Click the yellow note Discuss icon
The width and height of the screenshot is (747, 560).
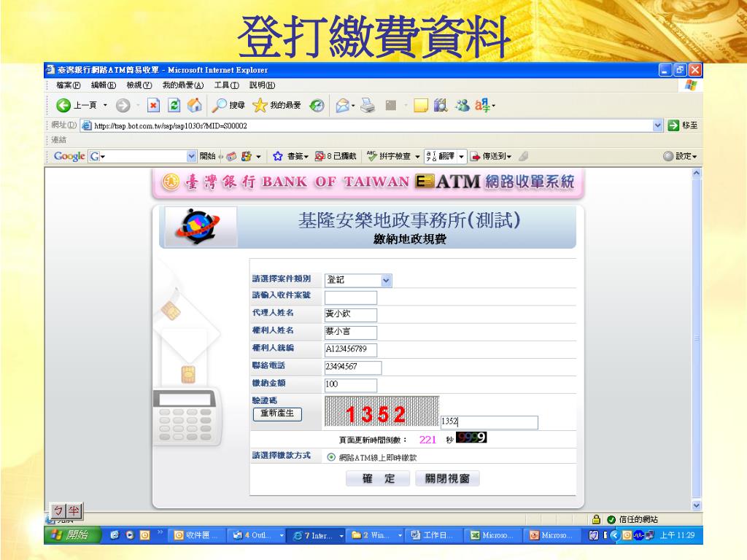pyautogui.click(x=421, y=105)
